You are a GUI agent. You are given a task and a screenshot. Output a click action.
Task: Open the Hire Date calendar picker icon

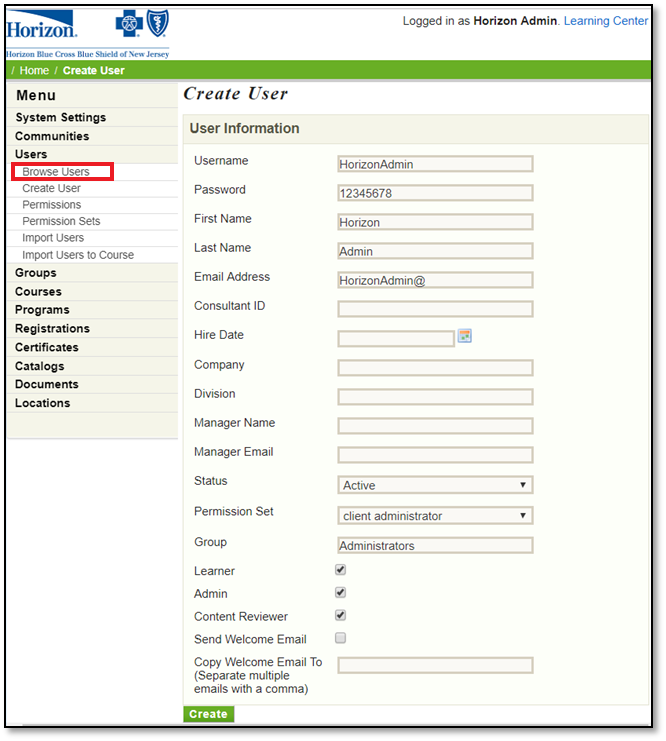(465, 336)
